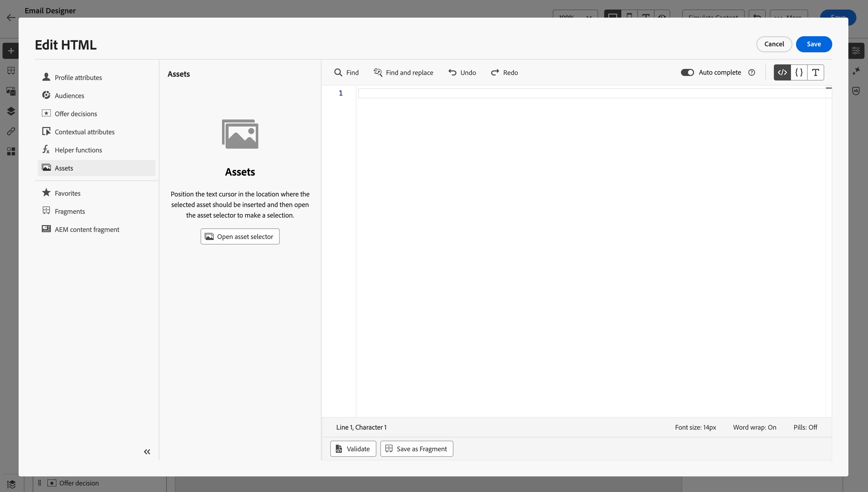Switch to HTML code view icon
868x492 pixels.
(x=782, y=72)
